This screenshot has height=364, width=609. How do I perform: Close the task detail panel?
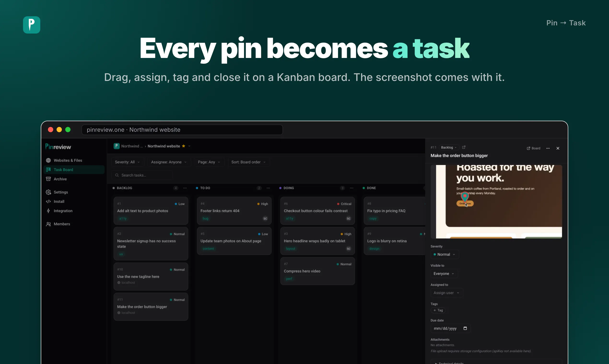(x=558, y=148)
